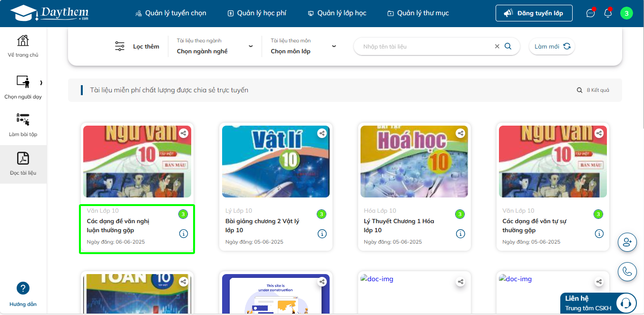Screen dimensions: 644x315
Task: Open the Vật lí 10 cover thumbnail
Action: coord(276,162)
